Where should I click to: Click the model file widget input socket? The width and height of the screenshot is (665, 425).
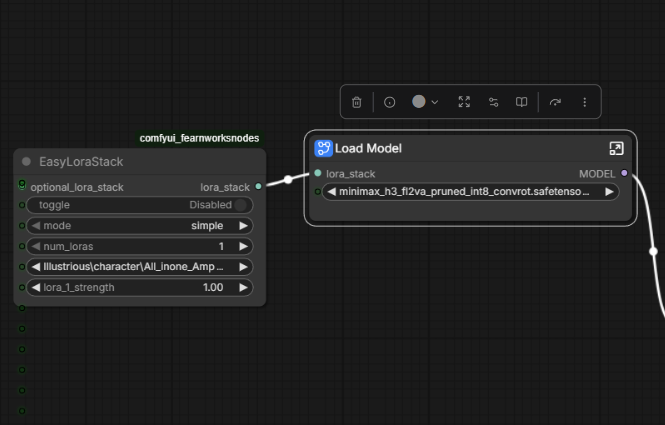(x=318, y=192)
